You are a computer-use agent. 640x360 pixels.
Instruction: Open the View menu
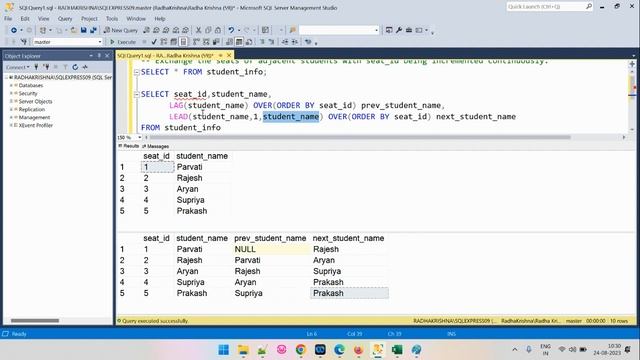[x=44, y=19]
